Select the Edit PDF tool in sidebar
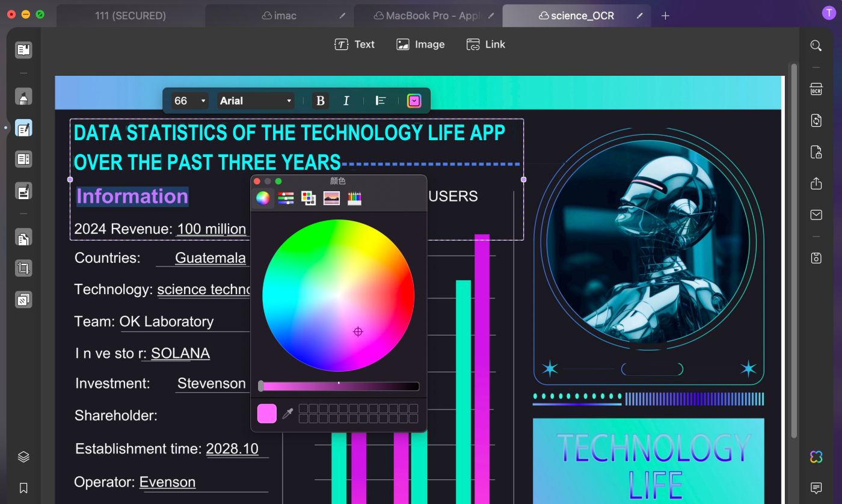The image size is (842, 504). coord(23,128)
